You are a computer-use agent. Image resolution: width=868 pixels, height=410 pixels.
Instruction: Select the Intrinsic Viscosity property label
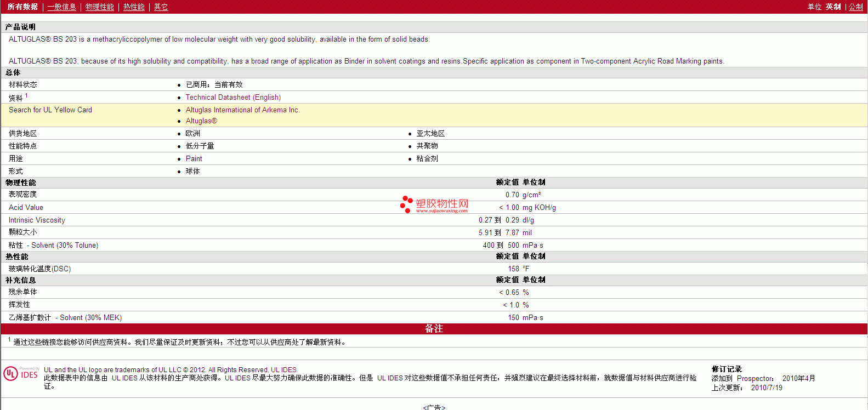click(37, 220)
